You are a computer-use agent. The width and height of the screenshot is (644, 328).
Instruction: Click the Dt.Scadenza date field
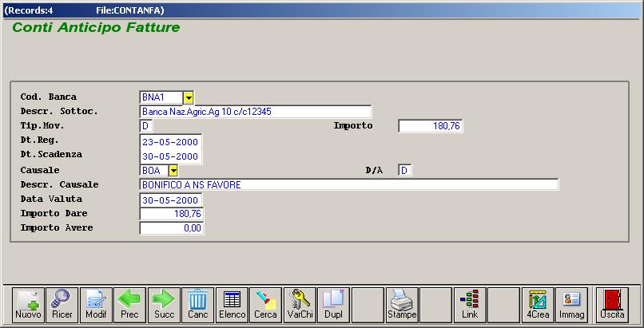pos(171,156)
